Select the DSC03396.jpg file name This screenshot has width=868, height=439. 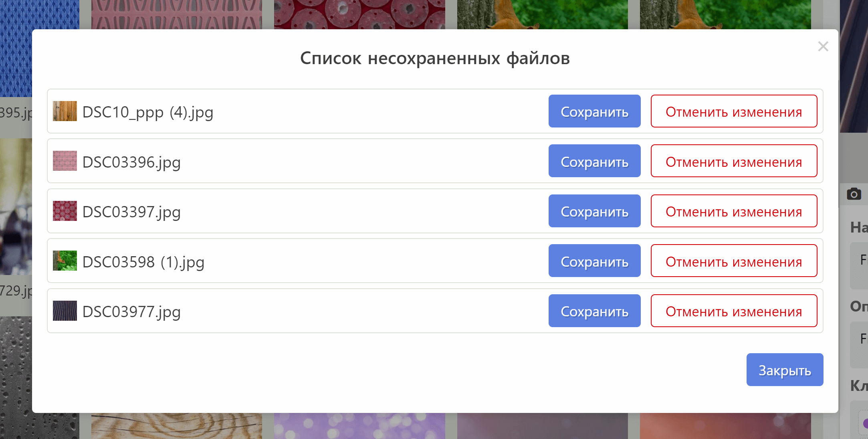131,162
